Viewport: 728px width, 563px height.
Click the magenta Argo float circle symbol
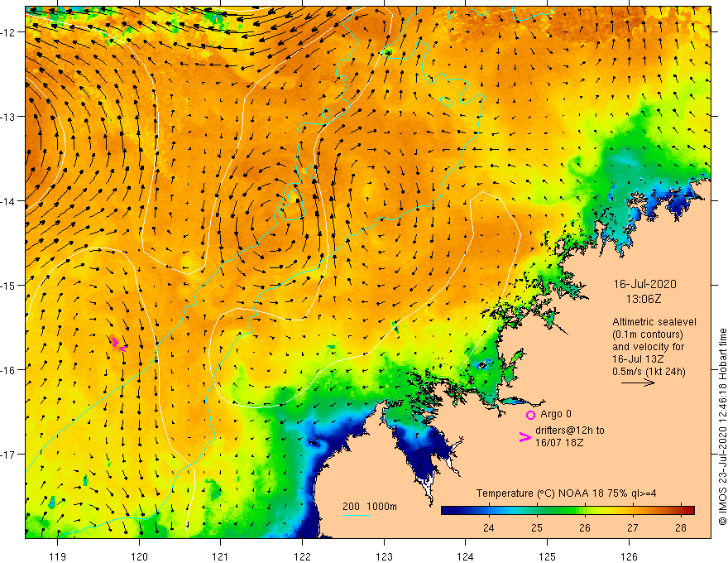530,415
